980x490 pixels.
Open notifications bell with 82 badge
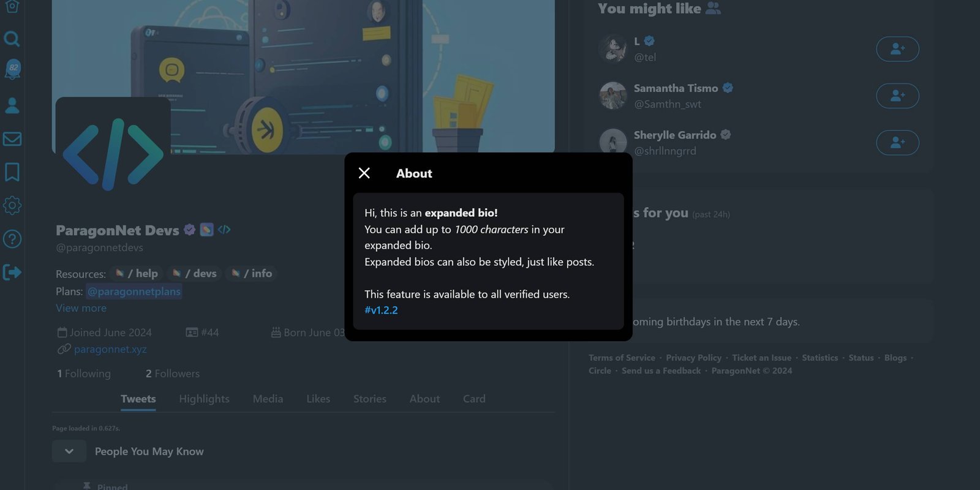click(x=12, y=69)
